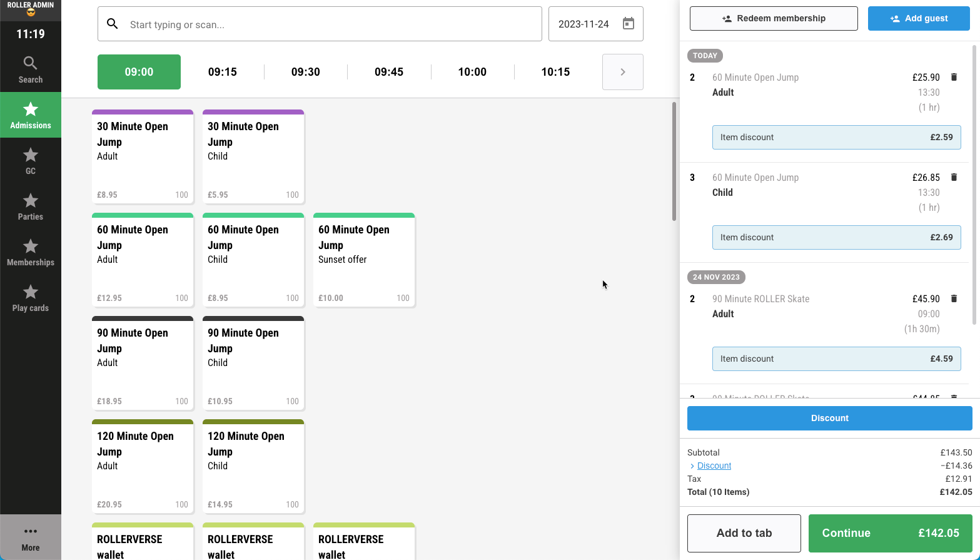Open the calendar date picker icon

coord(629,24)
